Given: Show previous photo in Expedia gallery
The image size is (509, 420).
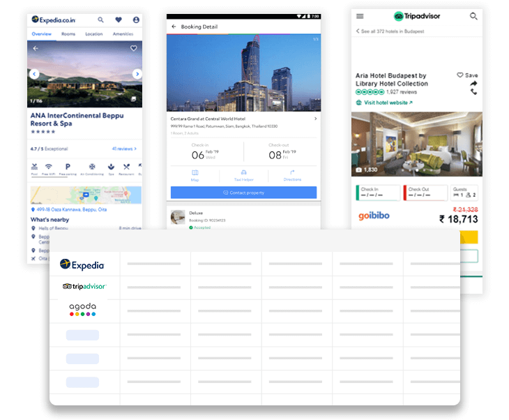Looking at the screenshot, I should click(x=34, y=74).
